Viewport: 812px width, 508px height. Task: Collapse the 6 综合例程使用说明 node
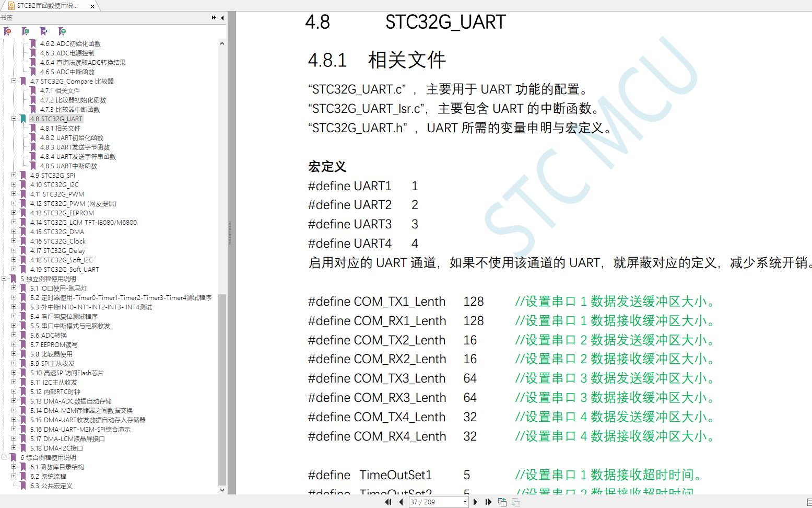(4, 457)
